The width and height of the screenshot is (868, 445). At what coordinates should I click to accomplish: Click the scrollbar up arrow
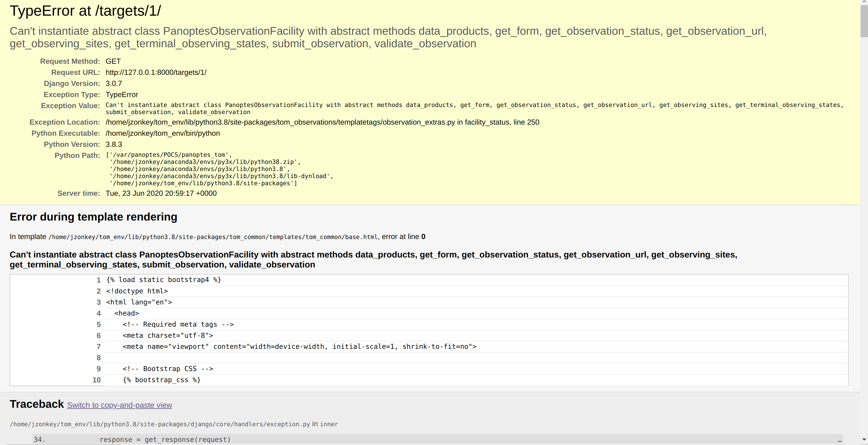(x=865, y=3)
